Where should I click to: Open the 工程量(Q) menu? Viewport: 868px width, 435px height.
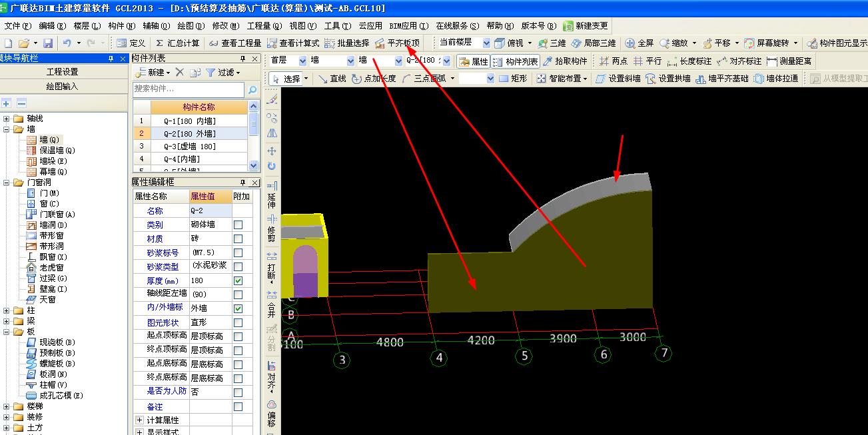pyautogui.click(x=264, y=26)
